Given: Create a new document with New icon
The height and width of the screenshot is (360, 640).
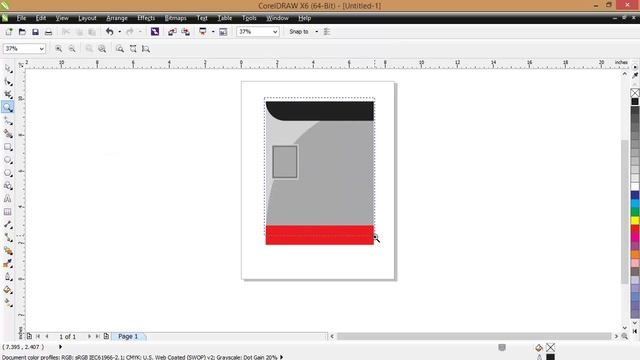Looking at the screenshot, I should pos(9,32).
